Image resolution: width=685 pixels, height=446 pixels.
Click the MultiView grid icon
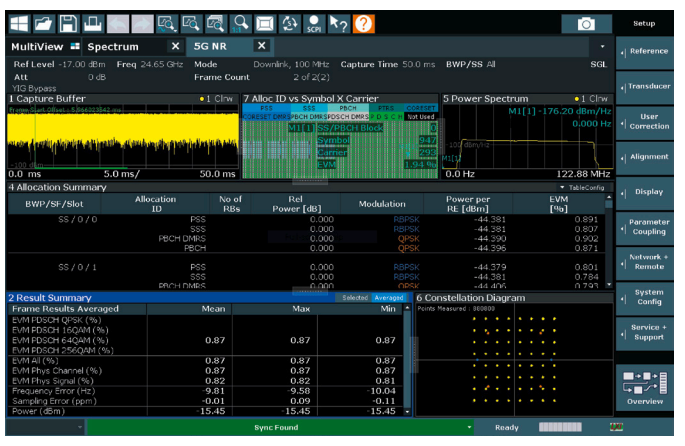coord(75,46)
